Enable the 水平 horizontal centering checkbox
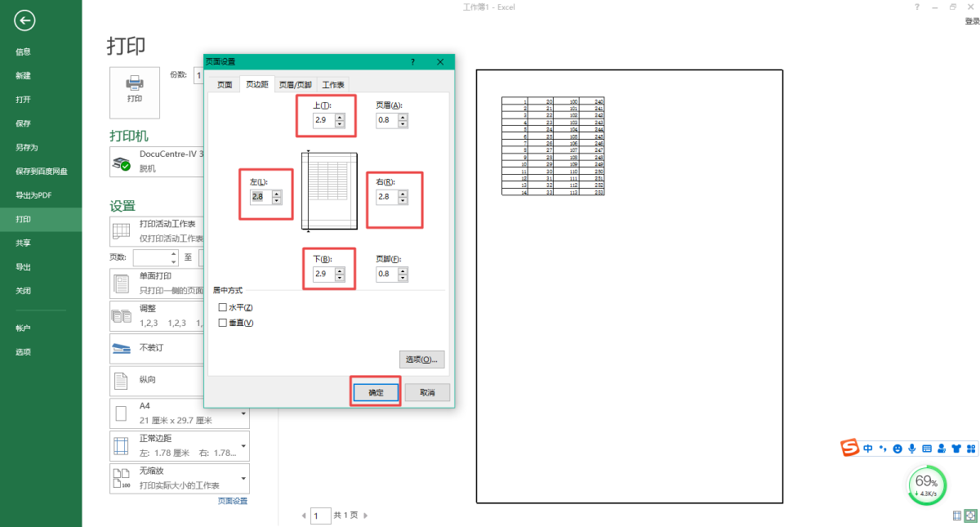The height and width of the screenshot is (527, 980). [223, 307]
